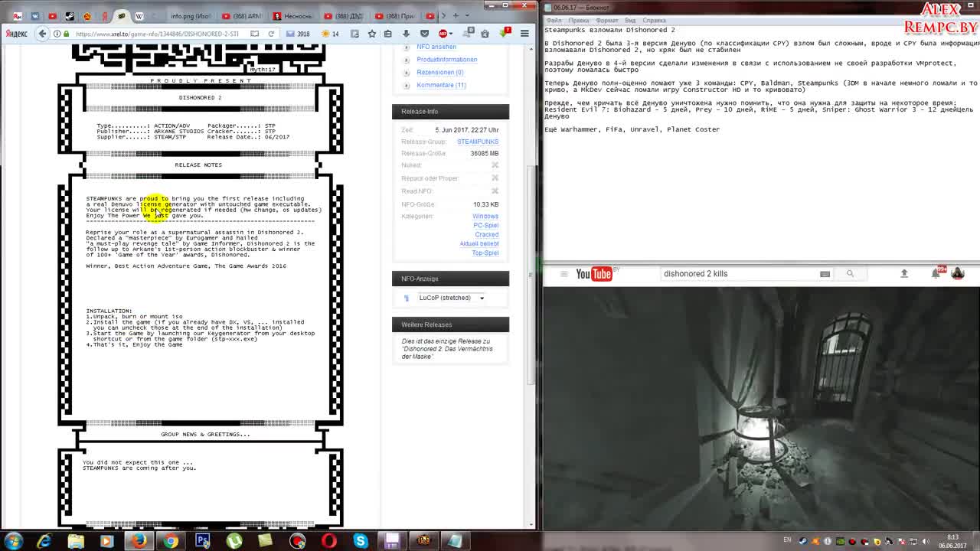Open the YouTube account avatar
980x551 pixels.
pyautogui.click(x=957, y=273)
